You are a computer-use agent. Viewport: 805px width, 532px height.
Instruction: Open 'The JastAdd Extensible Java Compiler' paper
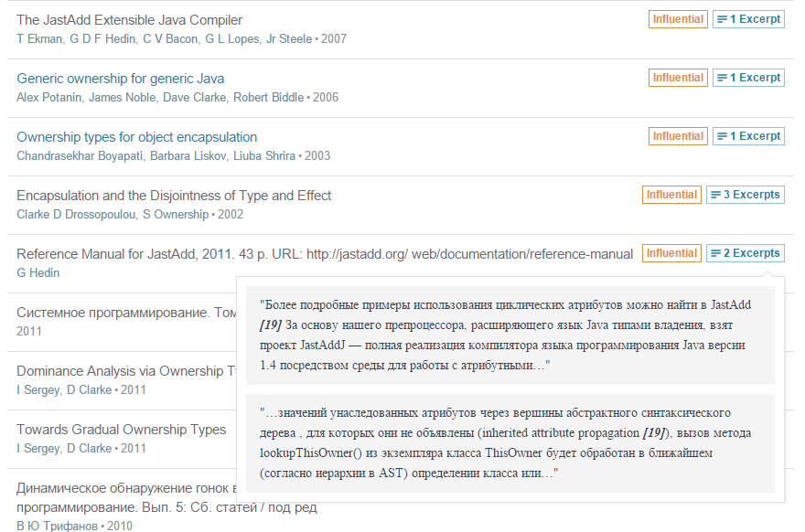click(x=129, y=20)
